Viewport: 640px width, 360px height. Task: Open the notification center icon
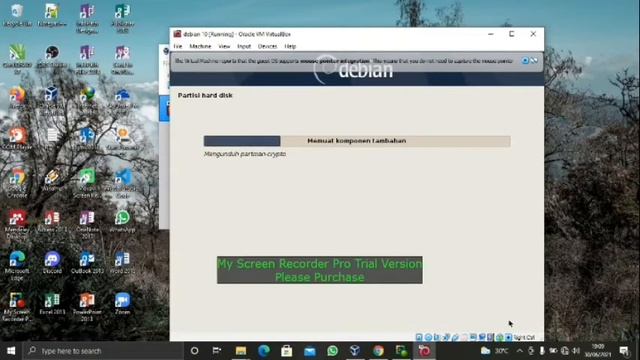point(624,351)
